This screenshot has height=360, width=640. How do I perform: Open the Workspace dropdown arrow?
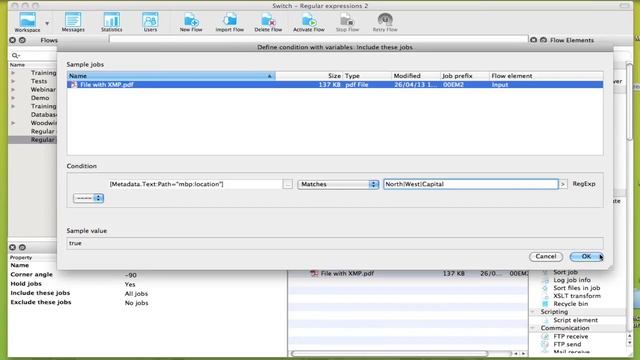point(47,23)
